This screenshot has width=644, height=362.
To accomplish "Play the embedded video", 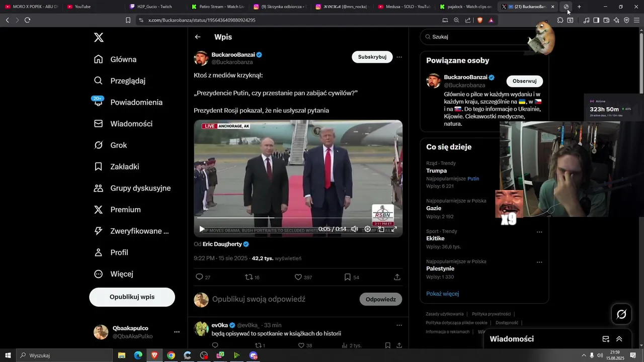I will tap(202, 229).
